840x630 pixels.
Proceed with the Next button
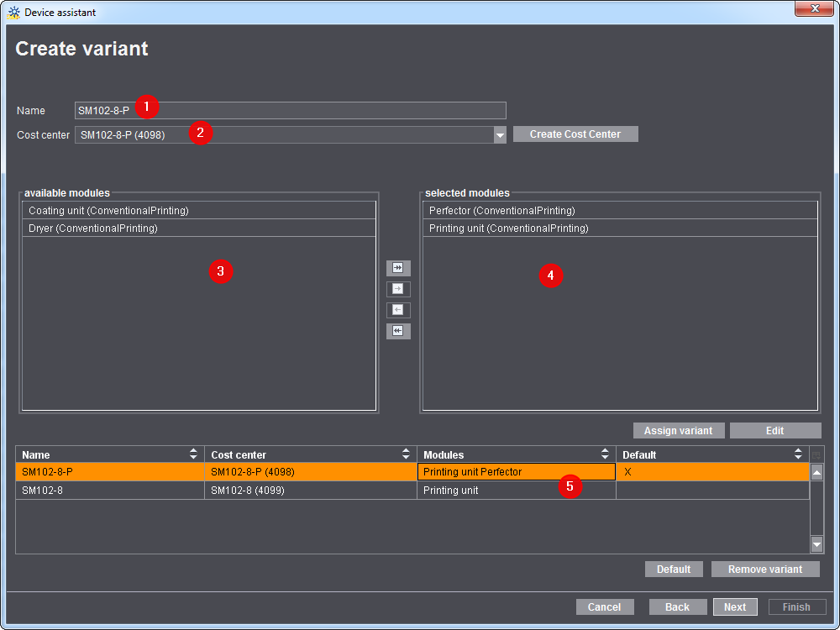[x=735, y=607]
